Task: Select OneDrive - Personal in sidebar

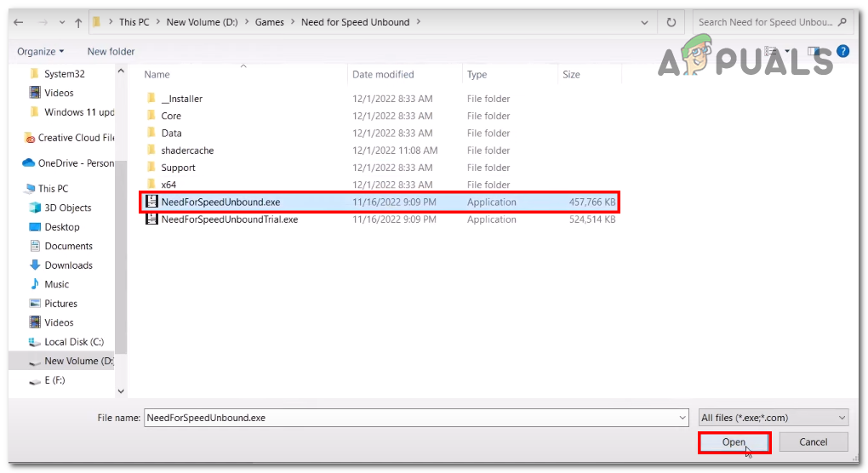Action: click(x=76, y=163)
